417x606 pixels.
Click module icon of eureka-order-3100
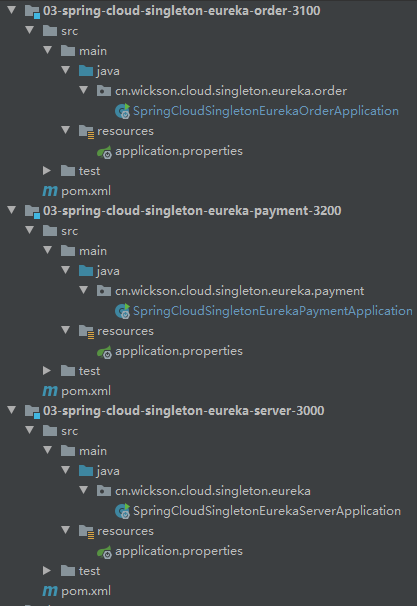coord(32,11)
